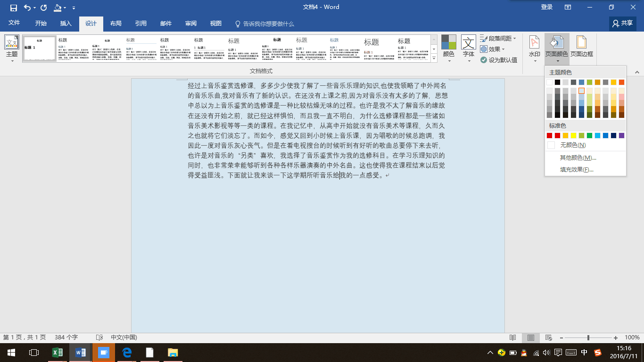Toggle the 中 input language indicator in the tray

click(584, 353)
